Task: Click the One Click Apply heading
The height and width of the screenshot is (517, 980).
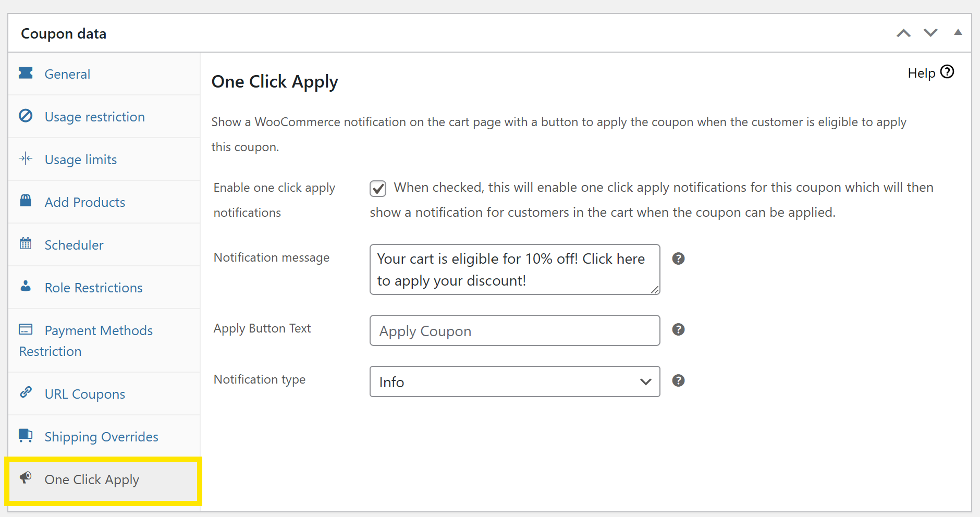Action: [x=275, y=82]
